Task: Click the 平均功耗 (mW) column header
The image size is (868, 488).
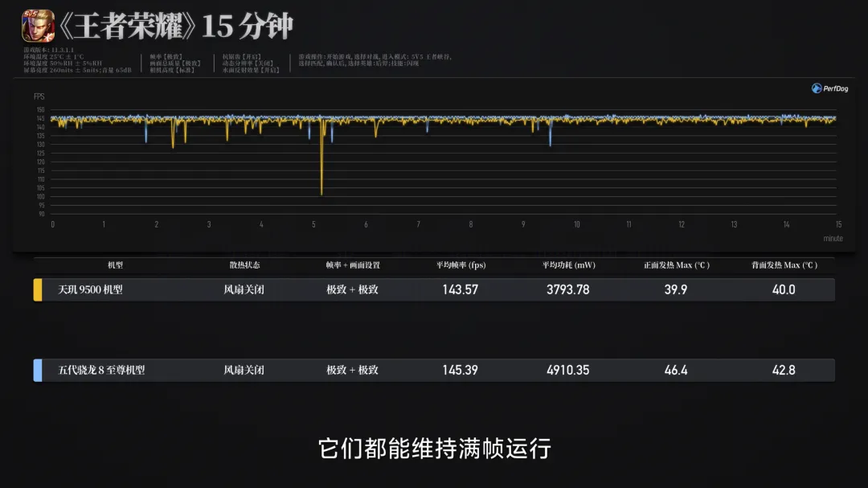Action: tap(568, 265)
